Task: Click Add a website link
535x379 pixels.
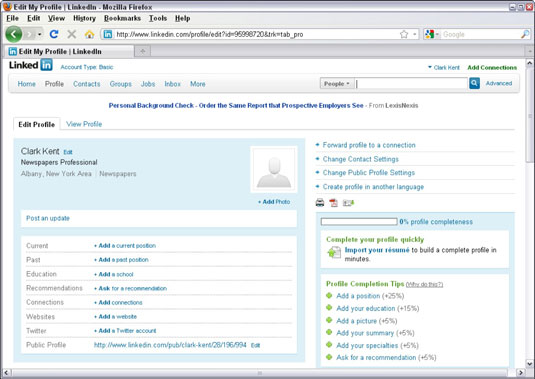Action: click(115, 317)
